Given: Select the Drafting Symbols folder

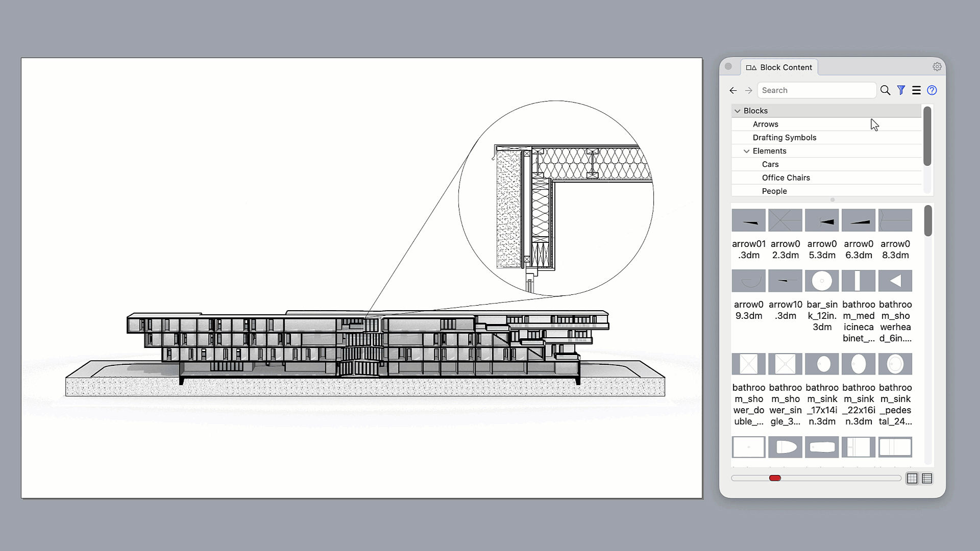Looking at the screenshot, I should click(x=826, y=138).
